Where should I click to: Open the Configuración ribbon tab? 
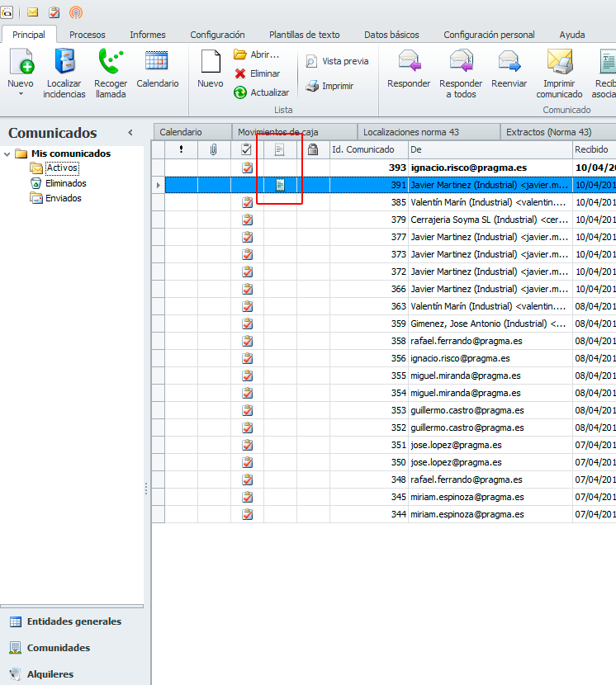coord(217,35)
